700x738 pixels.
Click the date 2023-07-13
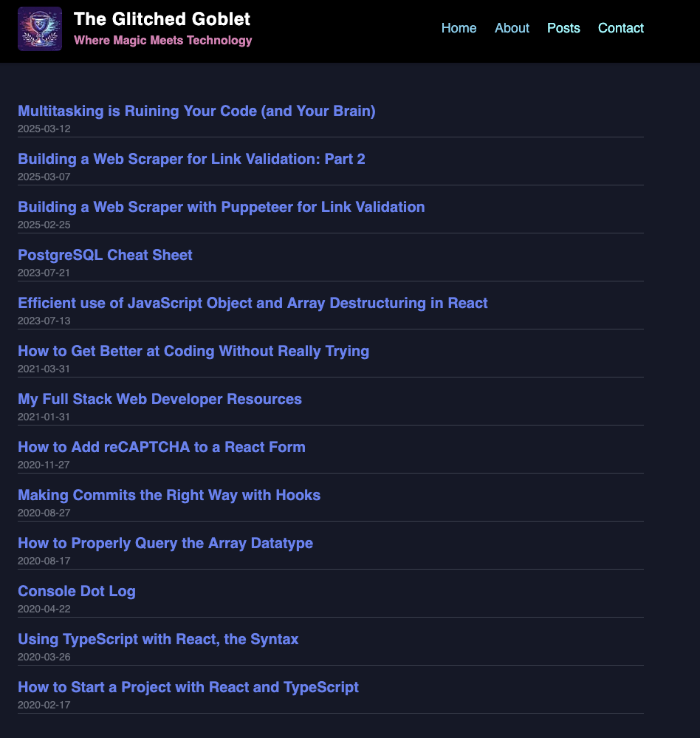(x=44, y=321)
